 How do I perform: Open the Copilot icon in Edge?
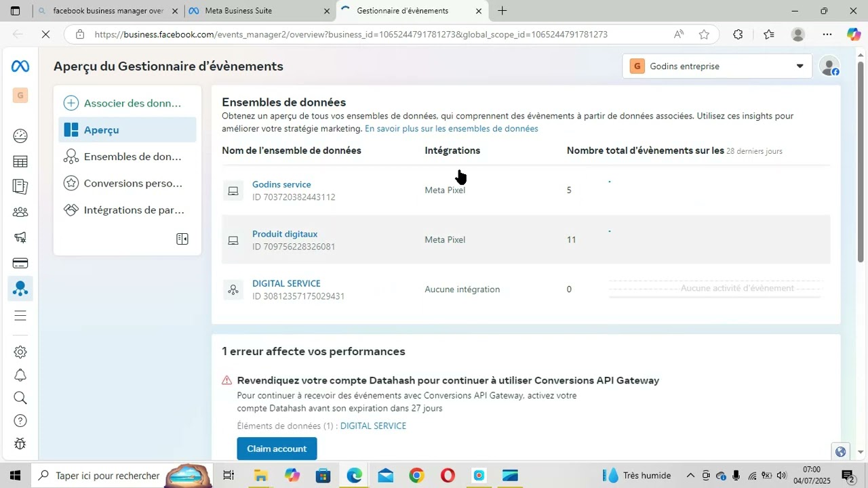(x=854, y=35)
